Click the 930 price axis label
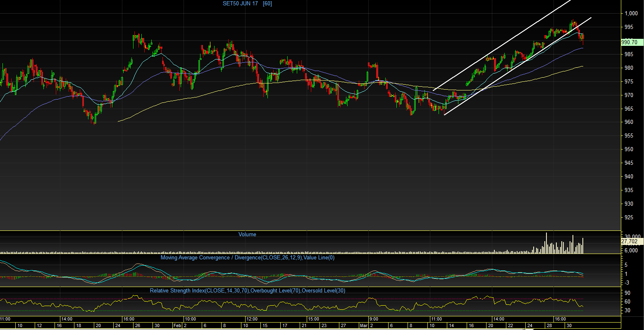 (629, 204)
